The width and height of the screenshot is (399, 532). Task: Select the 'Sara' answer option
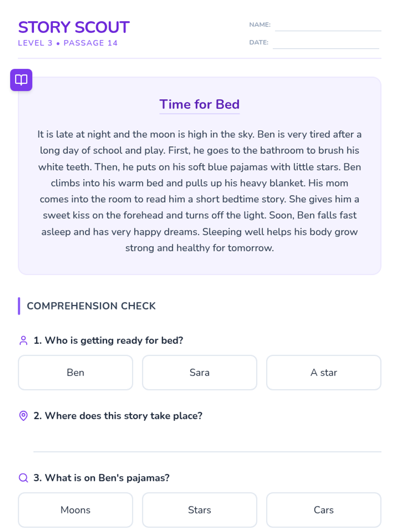pos(199,372)
